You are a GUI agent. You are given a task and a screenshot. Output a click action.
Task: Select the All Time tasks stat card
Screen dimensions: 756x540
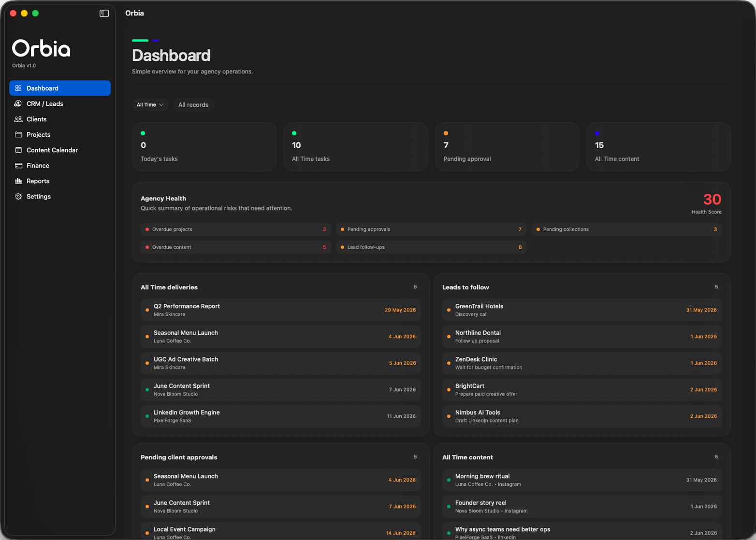pos(356,146)
